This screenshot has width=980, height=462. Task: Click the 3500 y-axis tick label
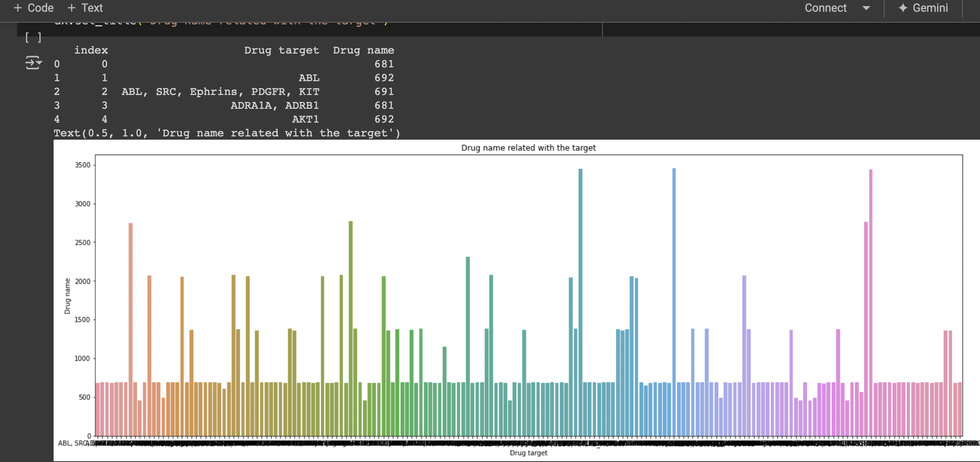[x=82, y=165]
